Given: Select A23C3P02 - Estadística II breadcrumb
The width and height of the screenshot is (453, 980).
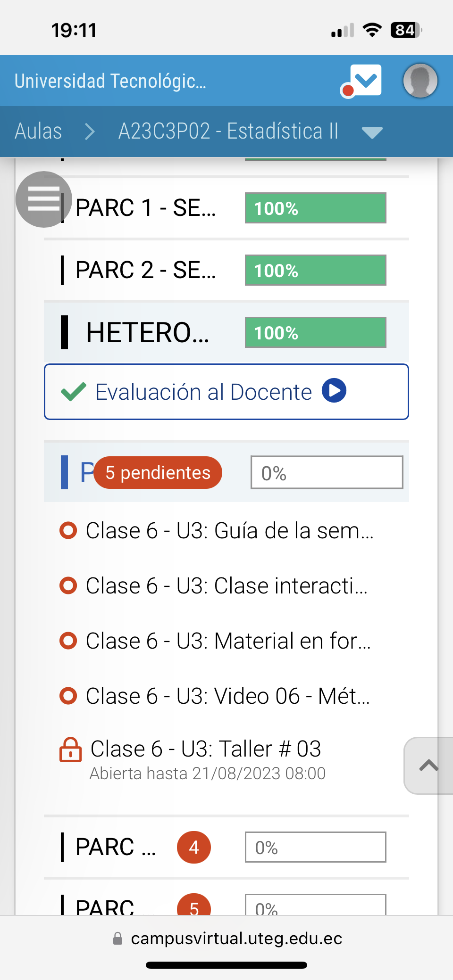Looking at the screenshot, I should 228,131.
